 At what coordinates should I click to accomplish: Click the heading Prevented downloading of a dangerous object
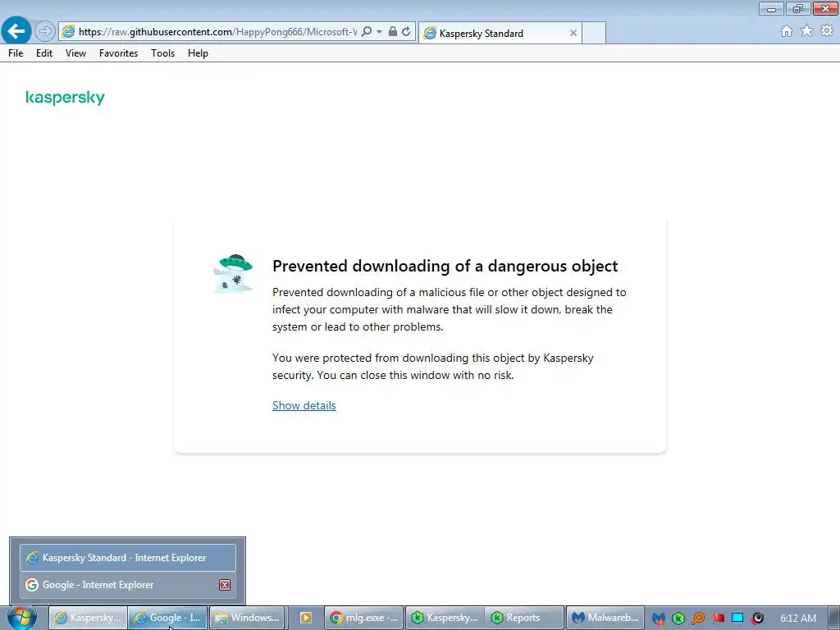point(445,266)
